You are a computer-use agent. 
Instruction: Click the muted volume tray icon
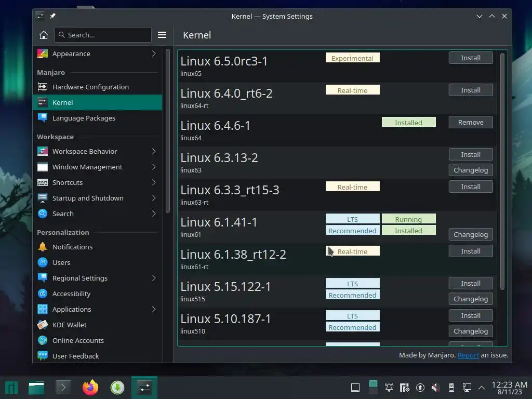[436, 388]
